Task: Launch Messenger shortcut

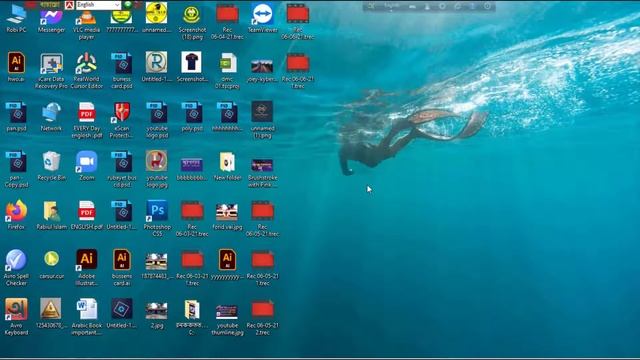Action: 51,20
